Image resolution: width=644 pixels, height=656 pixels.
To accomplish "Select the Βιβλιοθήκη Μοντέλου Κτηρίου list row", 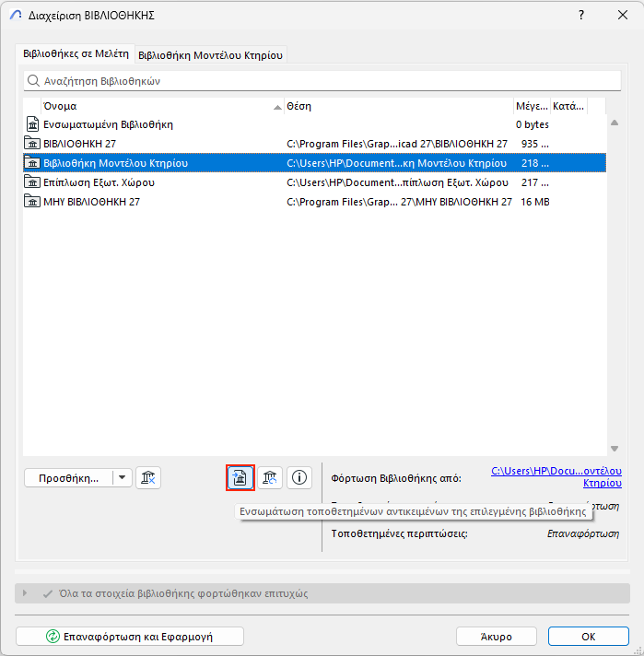I will coord(314,163).
